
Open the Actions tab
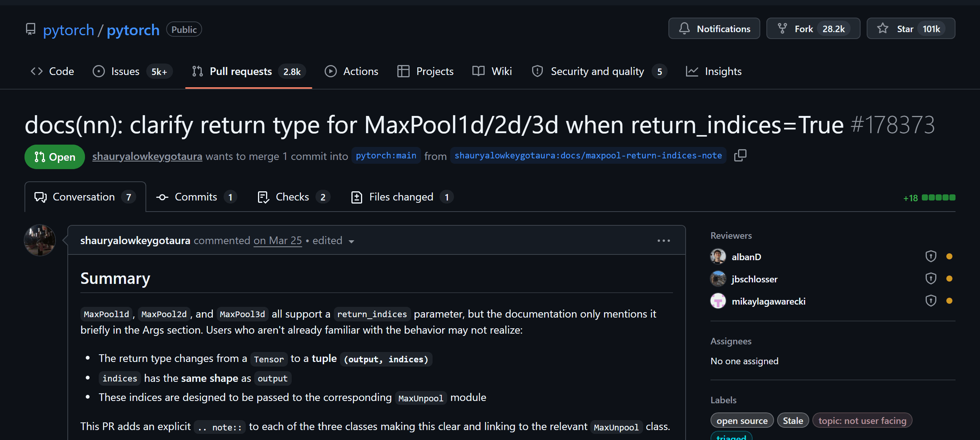coord(351,72)
